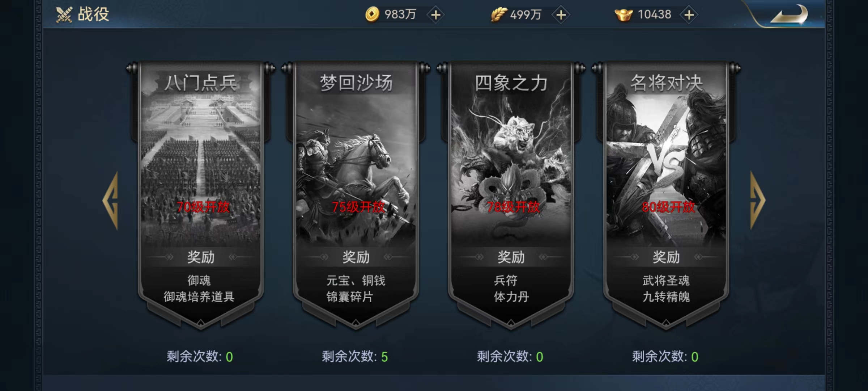This screenshot has width=868, height=391.
Task: Open the 名将对决 campaign banner
Action: pos(666,195)
